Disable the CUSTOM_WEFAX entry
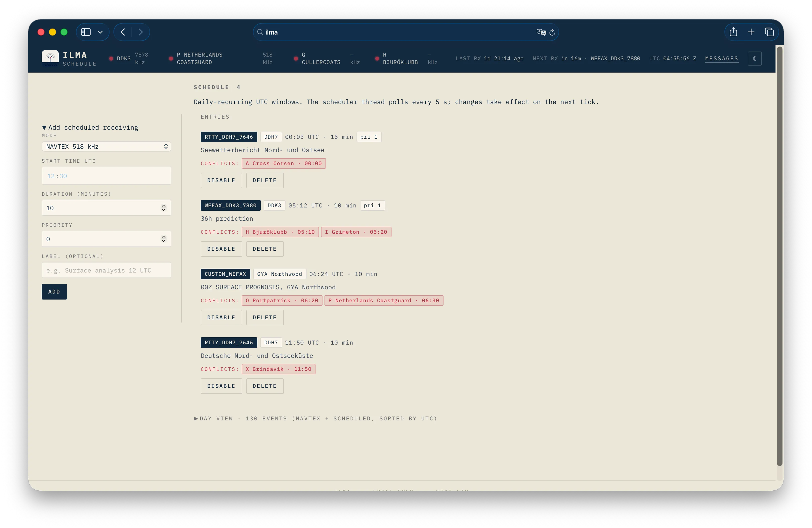 221,318
